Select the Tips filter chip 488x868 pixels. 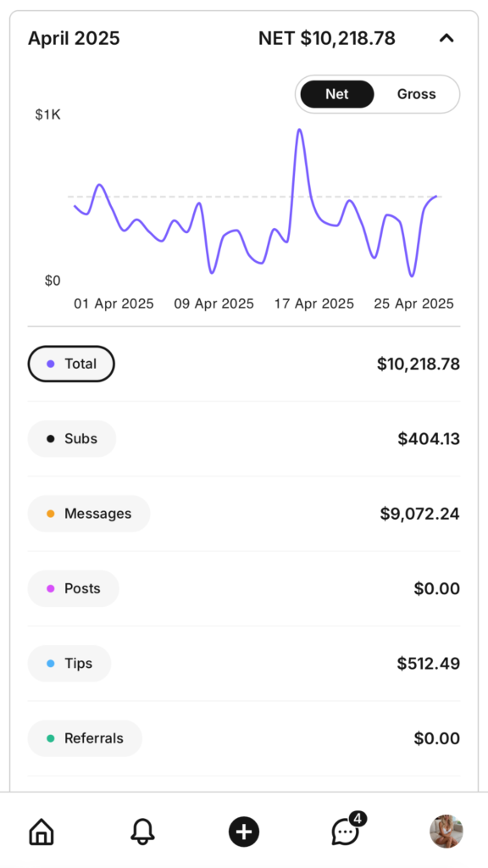(69, 663)
